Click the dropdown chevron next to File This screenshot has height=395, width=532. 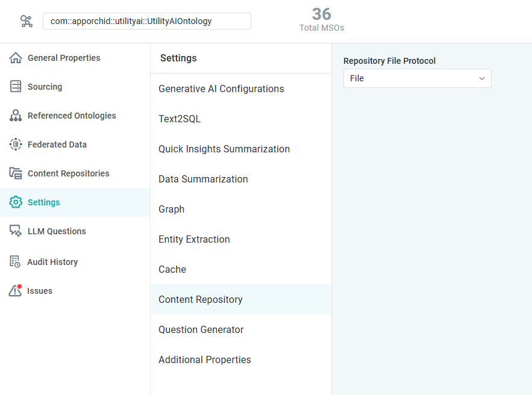click(482, 78)
